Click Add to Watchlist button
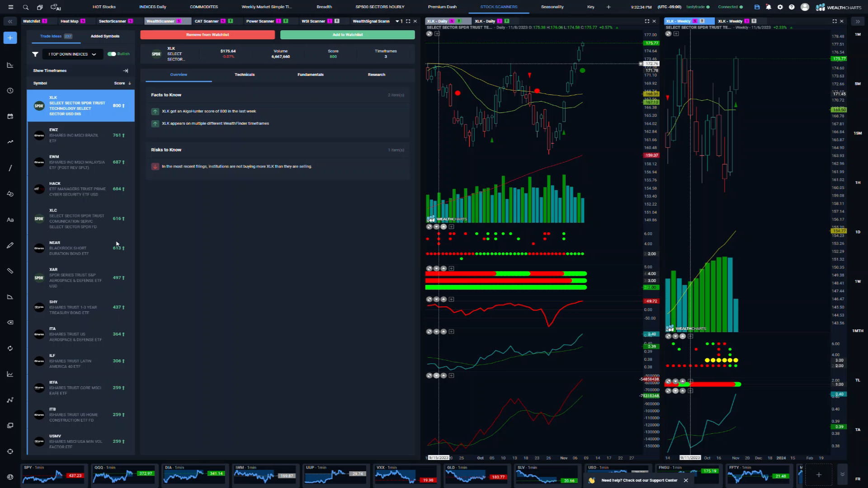This screenshot has width=868, height=488. pos(348,35)
